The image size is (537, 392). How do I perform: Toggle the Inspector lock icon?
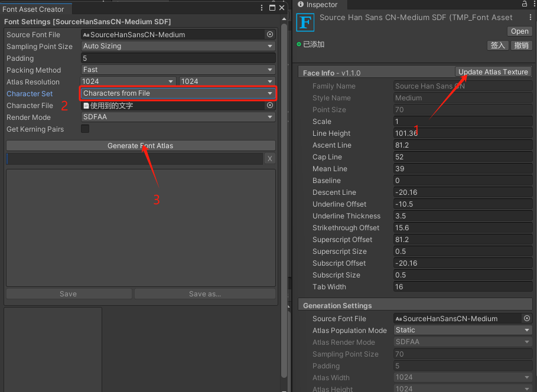[523, 5]
